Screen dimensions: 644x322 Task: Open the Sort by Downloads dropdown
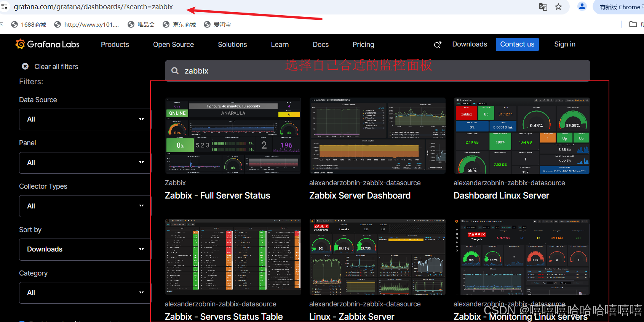click(85, 249)
